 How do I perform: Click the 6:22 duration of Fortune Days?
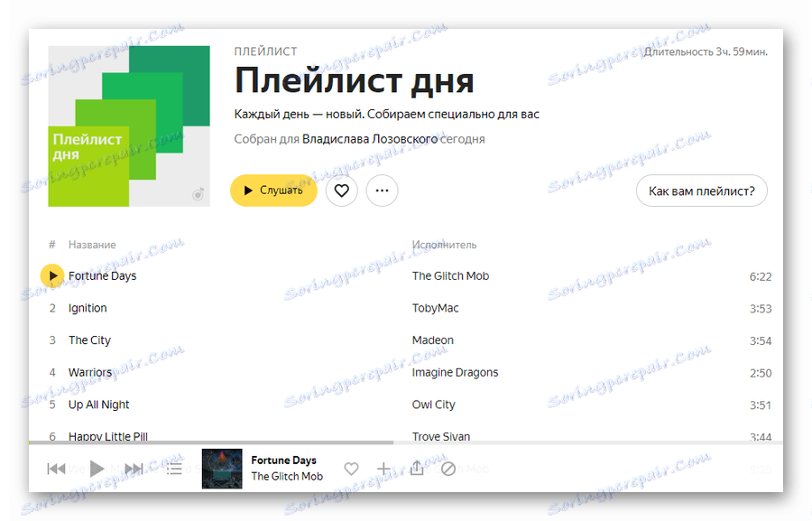point(761,277)
